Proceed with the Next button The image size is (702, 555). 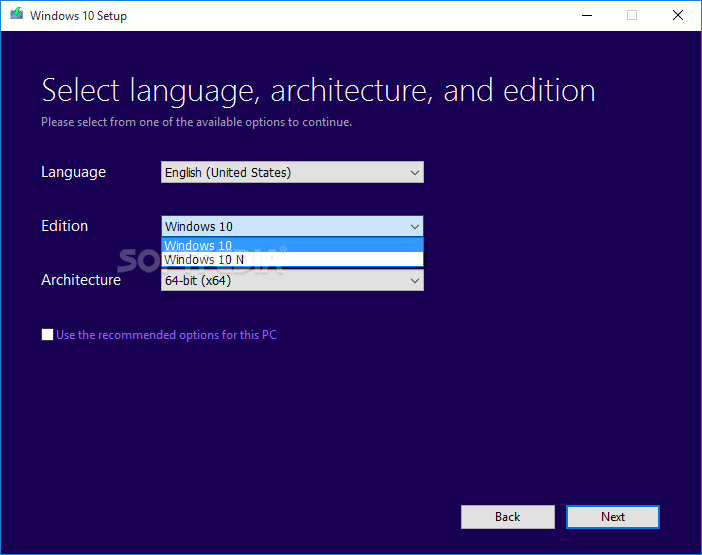[612, 517]
